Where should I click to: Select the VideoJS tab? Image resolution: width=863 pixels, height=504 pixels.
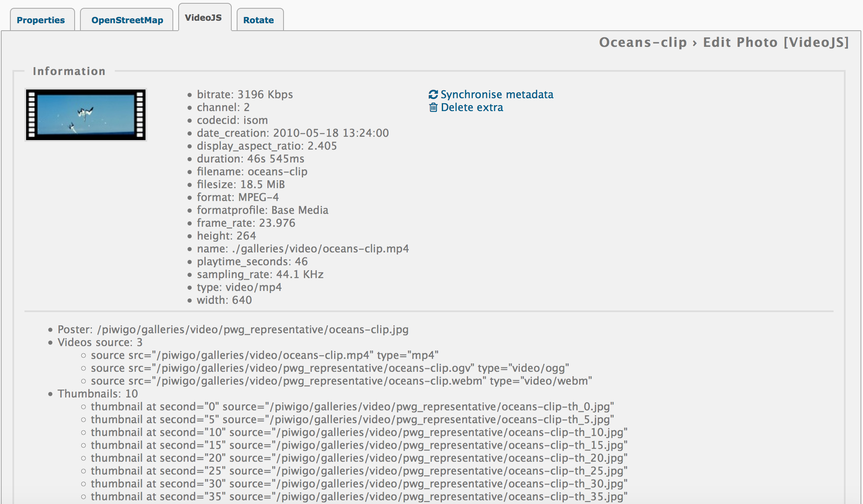pyautogui.click(x=203, y=18)
